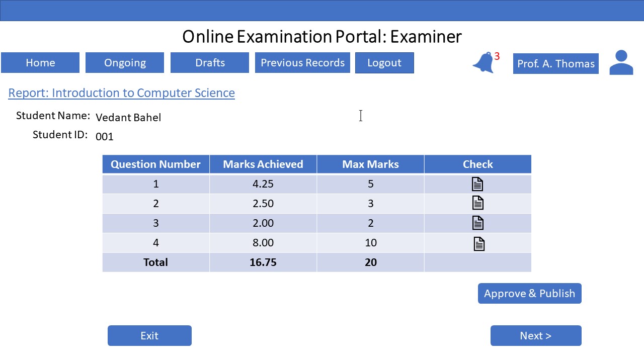The width and height of the screenshot is (644, 362).
Task: Open the notification bell
Action: 483,63
